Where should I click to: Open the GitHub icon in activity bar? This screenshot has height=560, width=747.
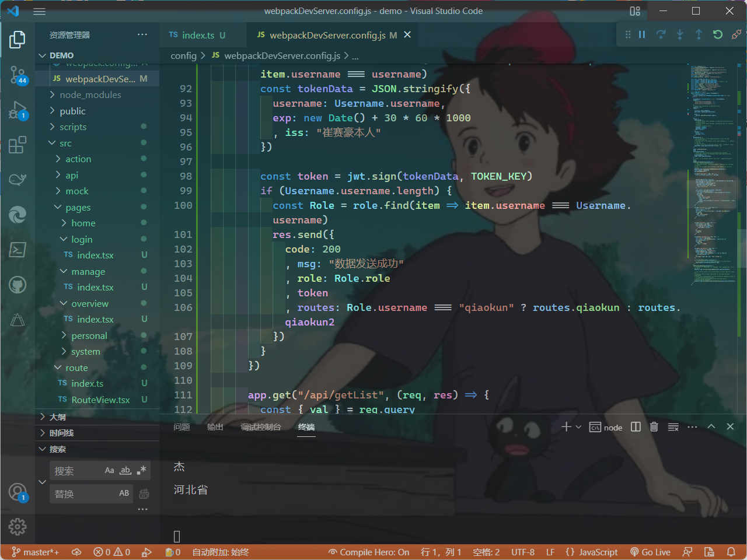click(18, 285)
